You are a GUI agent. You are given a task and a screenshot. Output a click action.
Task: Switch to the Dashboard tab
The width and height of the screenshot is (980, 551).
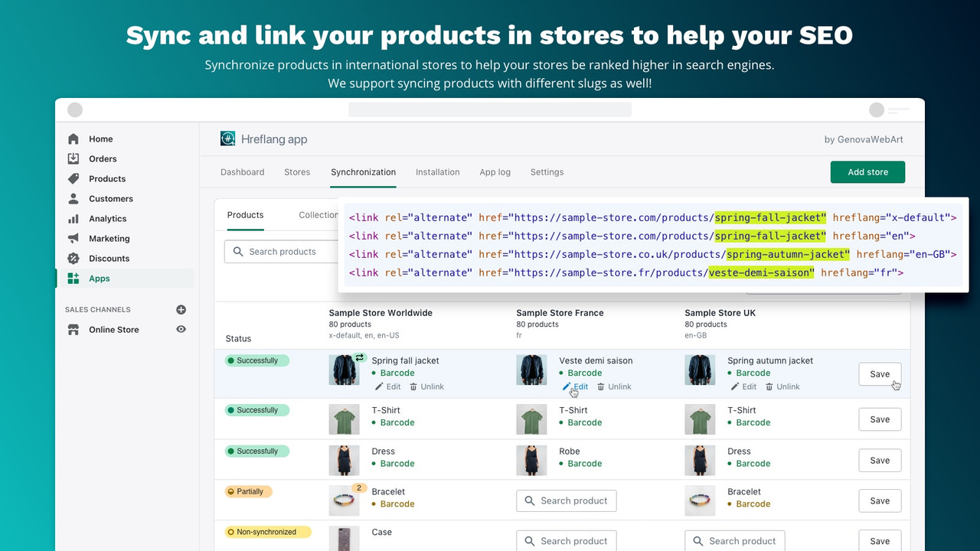[x=242, y=172]
